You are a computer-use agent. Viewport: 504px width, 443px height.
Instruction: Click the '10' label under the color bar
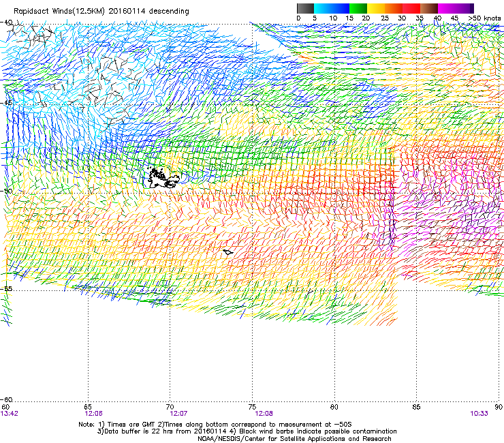click(x=333, y=18)
